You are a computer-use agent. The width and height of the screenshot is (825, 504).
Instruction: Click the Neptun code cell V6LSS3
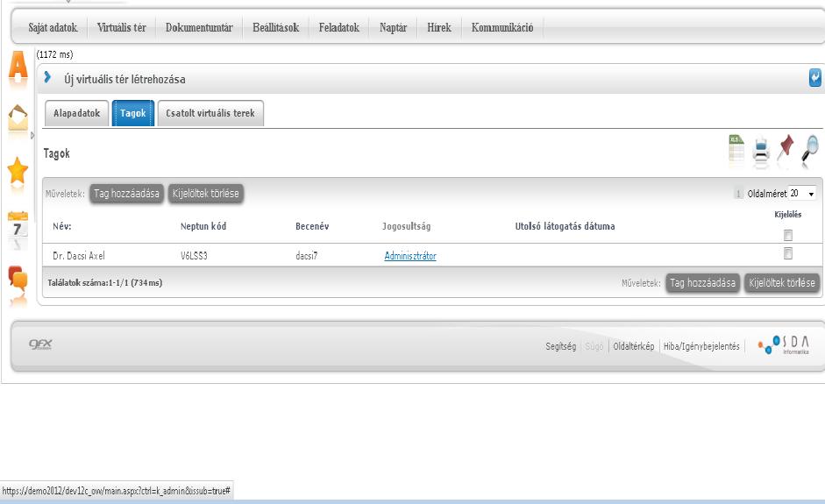click(x=194, y=256)
